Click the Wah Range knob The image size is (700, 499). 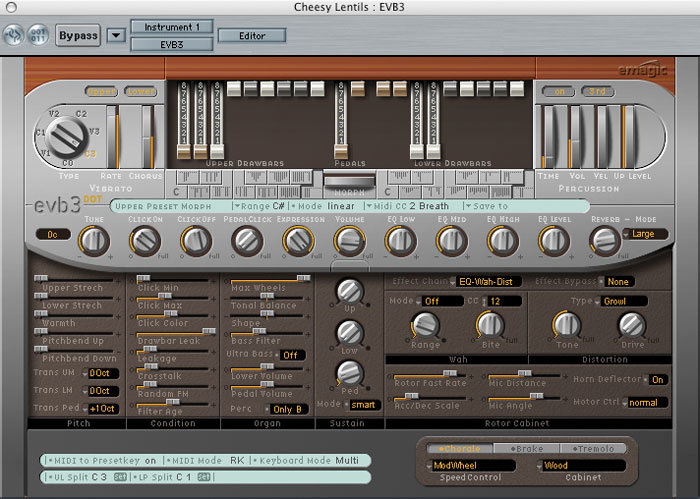click(x=425, y=325)
